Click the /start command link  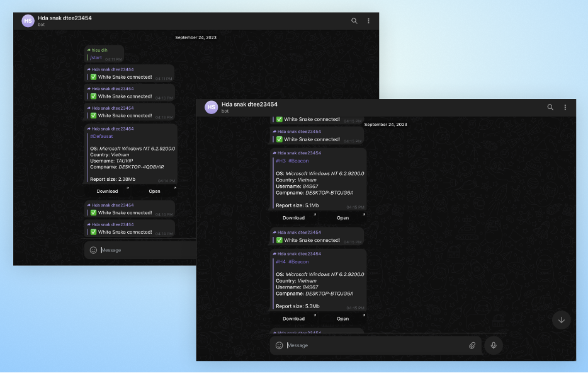96,57
